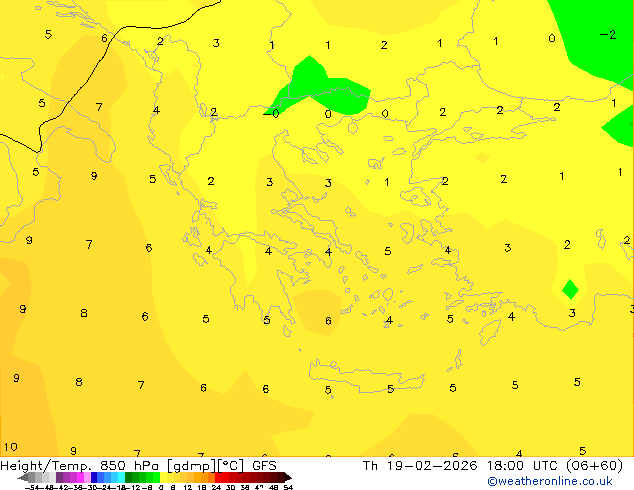Click the '850 hPa' pressure level label
The height and width of the screenshot is (490, 634).
129,465
